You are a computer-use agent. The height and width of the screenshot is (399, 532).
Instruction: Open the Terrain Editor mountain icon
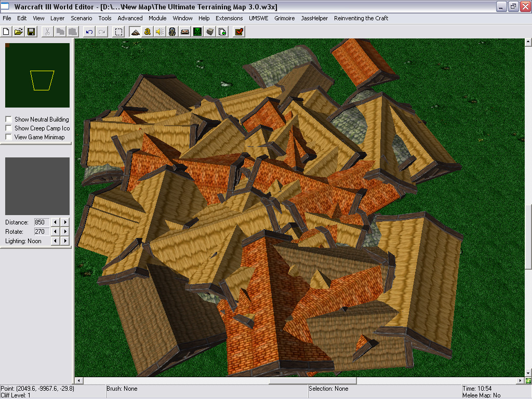135,32
